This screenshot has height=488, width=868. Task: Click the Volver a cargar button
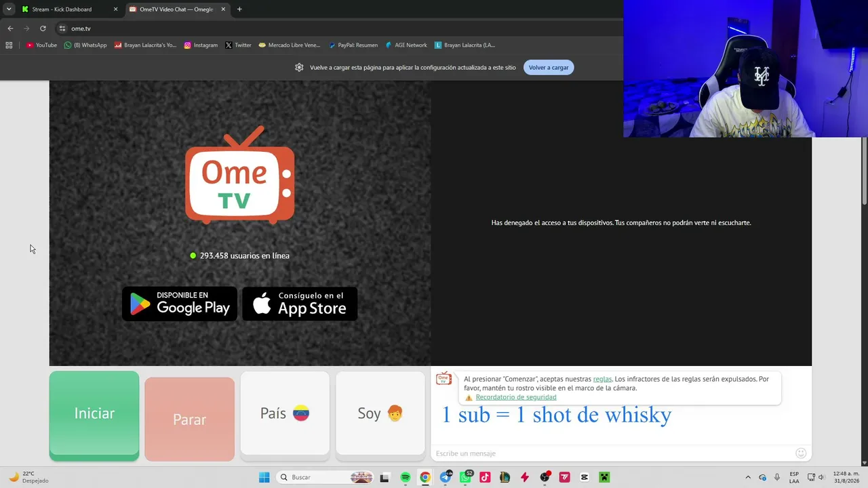[549, 68]
